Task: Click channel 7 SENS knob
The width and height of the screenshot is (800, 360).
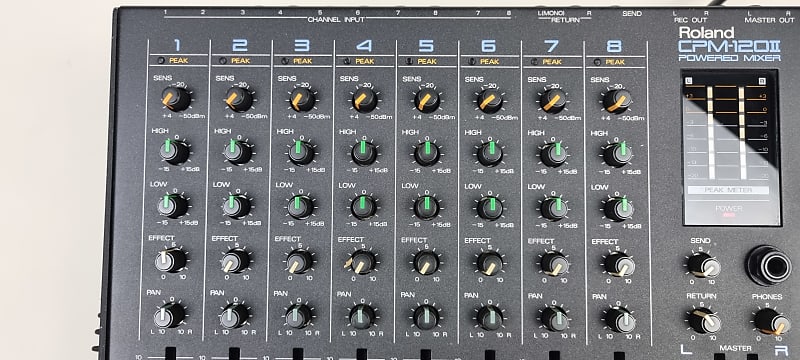Action: tap(553, 101)
